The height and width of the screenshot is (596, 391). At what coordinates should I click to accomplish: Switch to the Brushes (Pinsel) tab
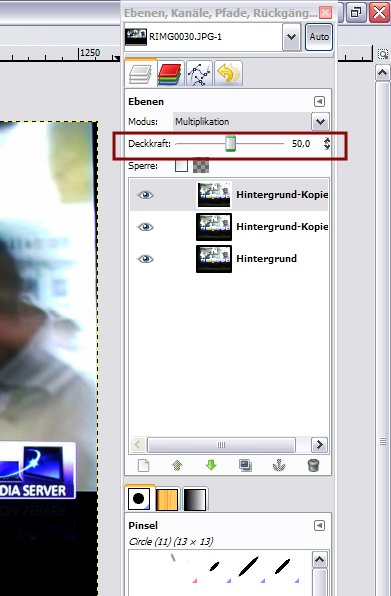(139, 498)
